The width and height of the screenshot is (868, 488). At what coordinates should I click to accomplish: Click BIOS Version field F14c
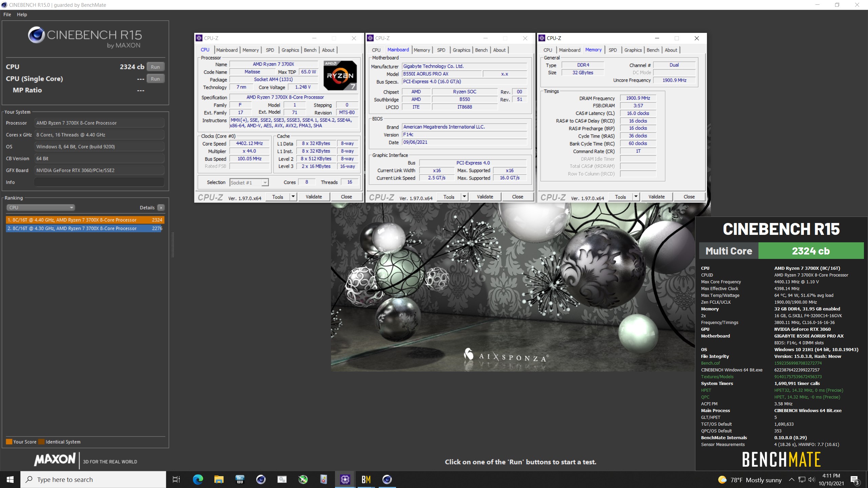pos(464,135)
